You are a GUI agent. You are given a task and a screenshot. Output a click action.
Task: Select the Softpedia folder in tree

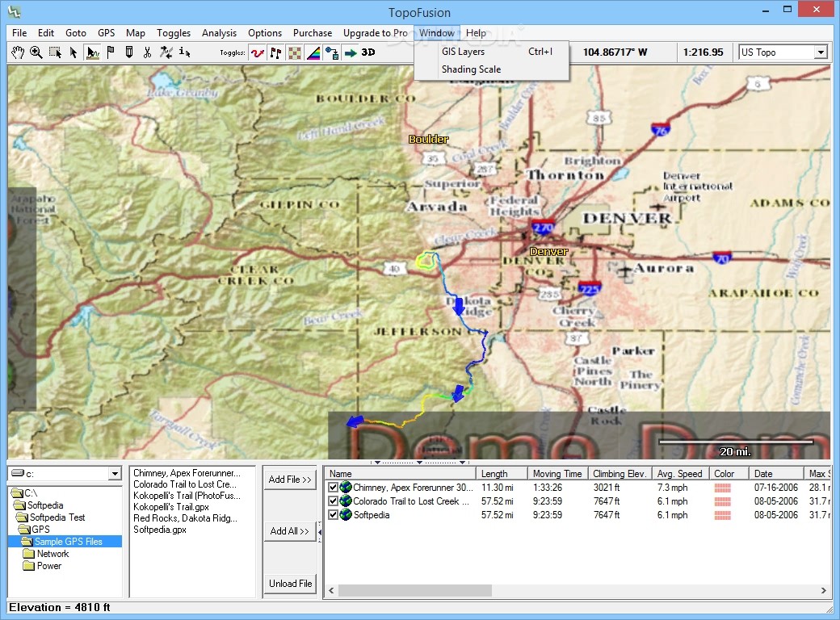(39, 505)
